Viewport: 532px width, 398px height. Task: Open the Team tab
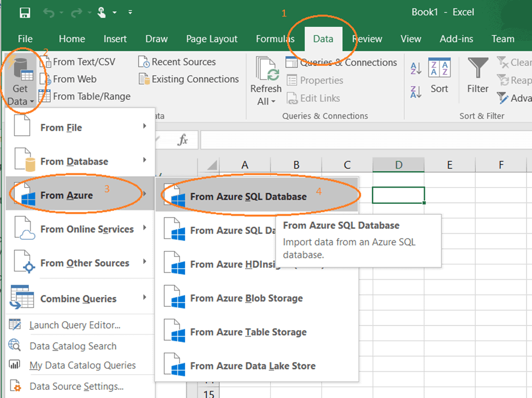click(503, 39)
